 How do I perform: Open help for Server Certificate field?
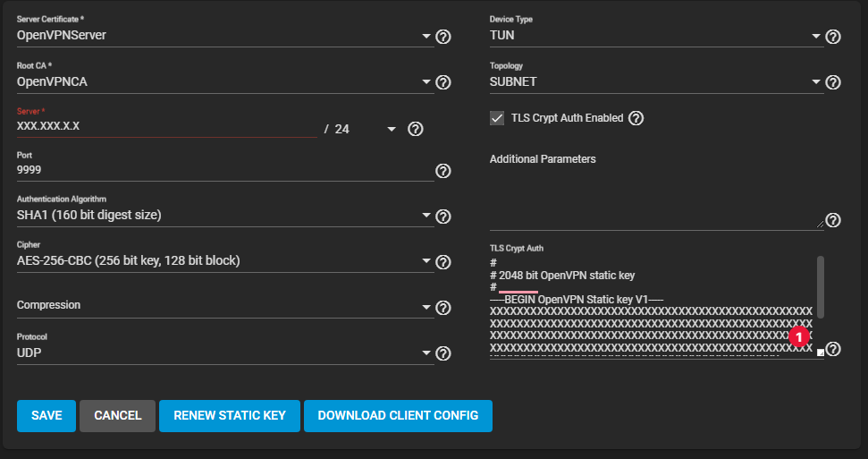tap(442, 37)
